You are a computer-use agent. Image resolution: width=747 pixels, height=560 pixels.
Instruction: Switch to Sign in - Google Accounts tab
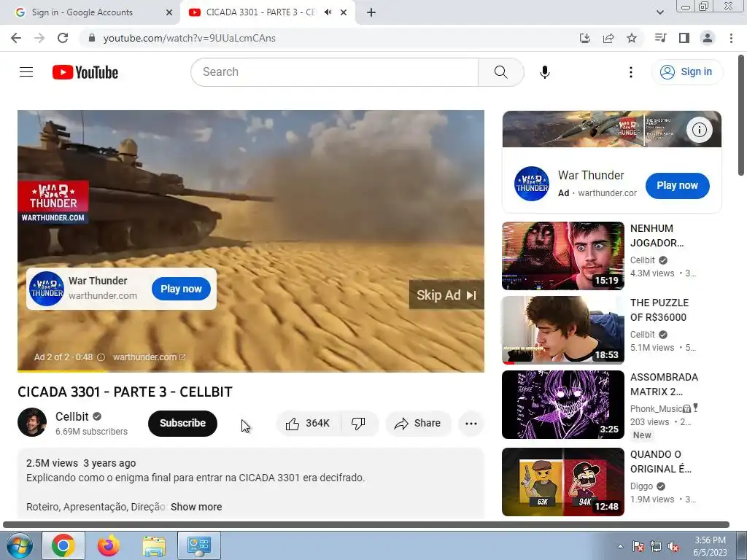click(x=90, y=12)
